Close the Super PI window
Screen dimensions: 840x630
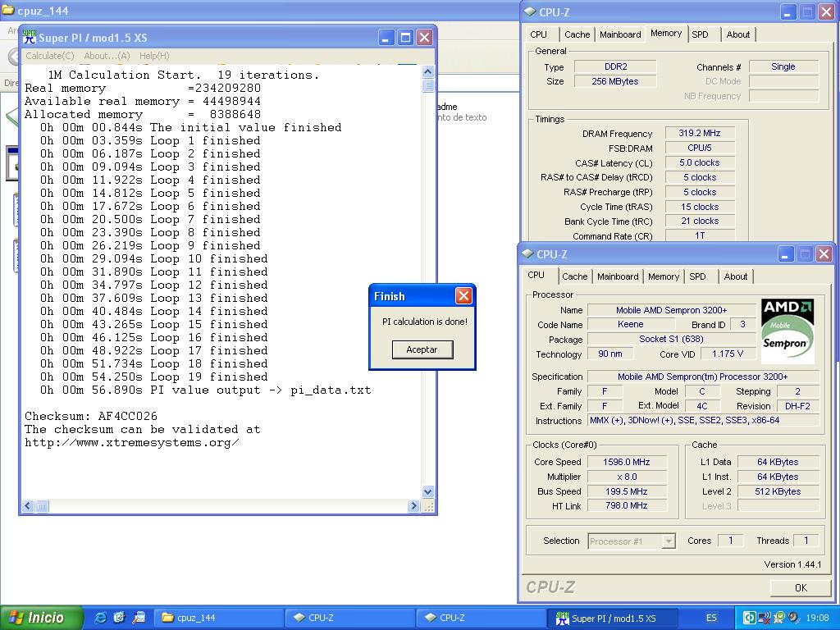click(x=424, y=38)
